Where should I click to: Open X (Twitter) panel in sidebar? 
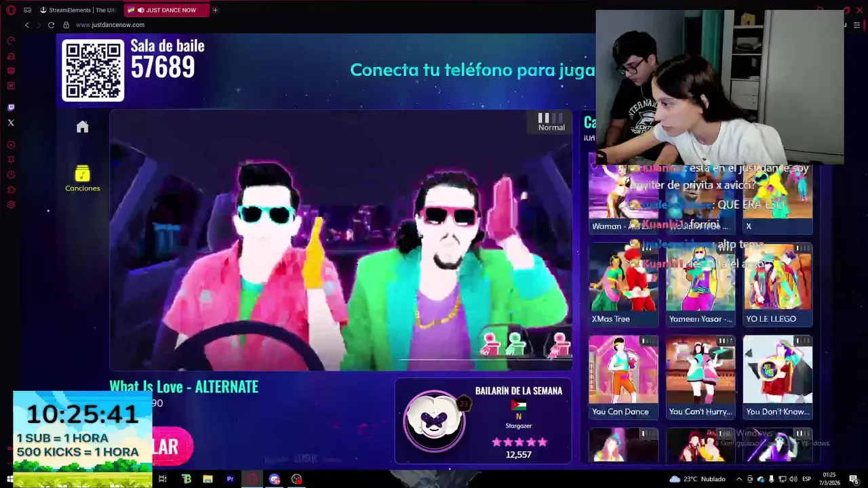click(11, 123)
